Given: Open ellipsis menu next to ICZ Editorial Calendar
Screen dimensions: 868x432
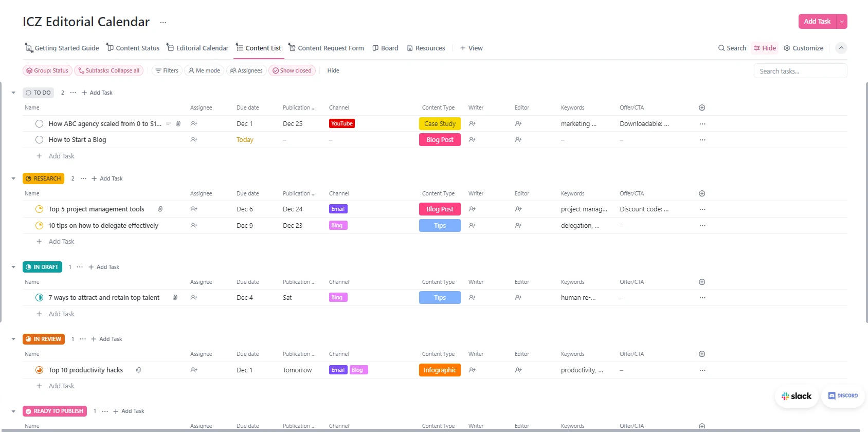Looking at the screenshot, I should click(x=163, y=23).
